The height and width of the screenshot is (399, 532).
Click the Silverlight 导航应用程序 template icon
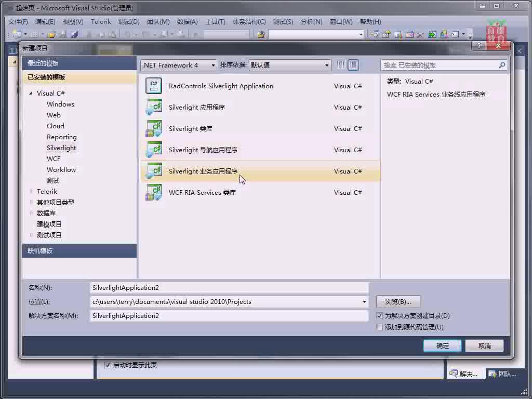point(154,150)
